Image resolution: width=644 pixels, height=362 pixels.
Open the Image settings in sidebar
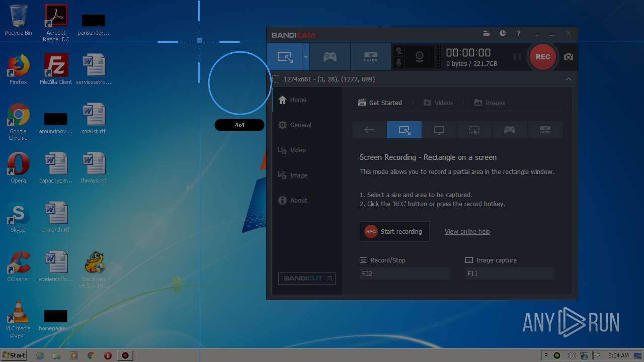(x=307, y=175)
